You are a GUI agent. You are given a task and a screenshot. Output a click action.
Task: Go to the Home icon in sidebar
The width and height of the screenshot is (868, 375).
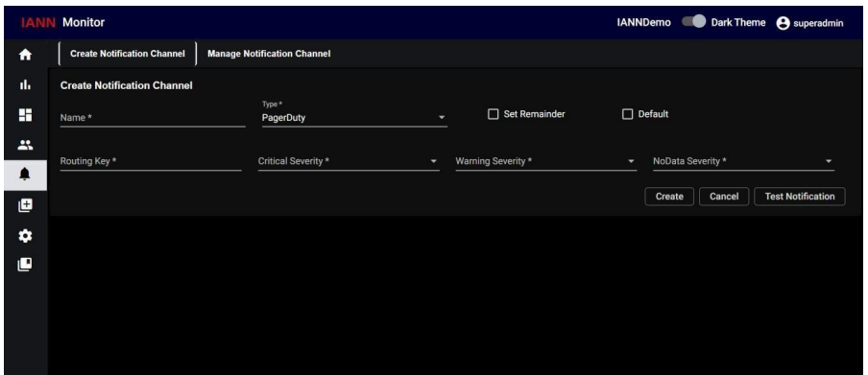pos(26,55)
